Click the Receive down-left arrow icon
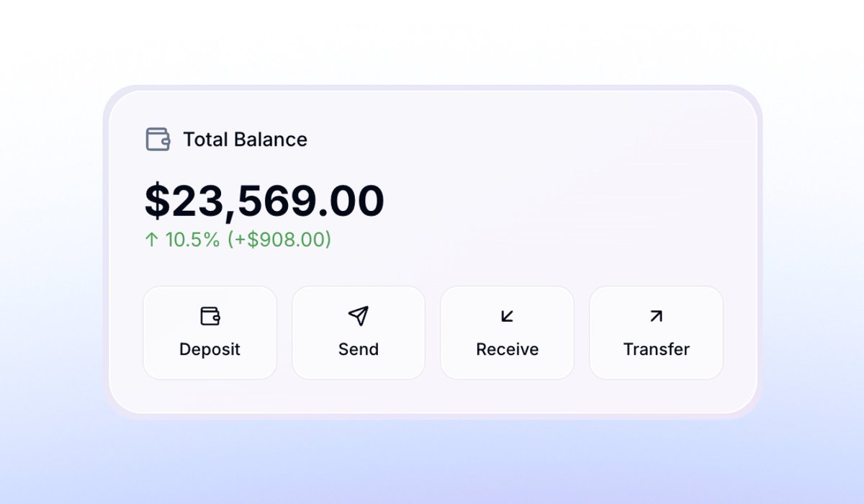The height and width of the screenshot is (504, 864). tap(507, 315)
